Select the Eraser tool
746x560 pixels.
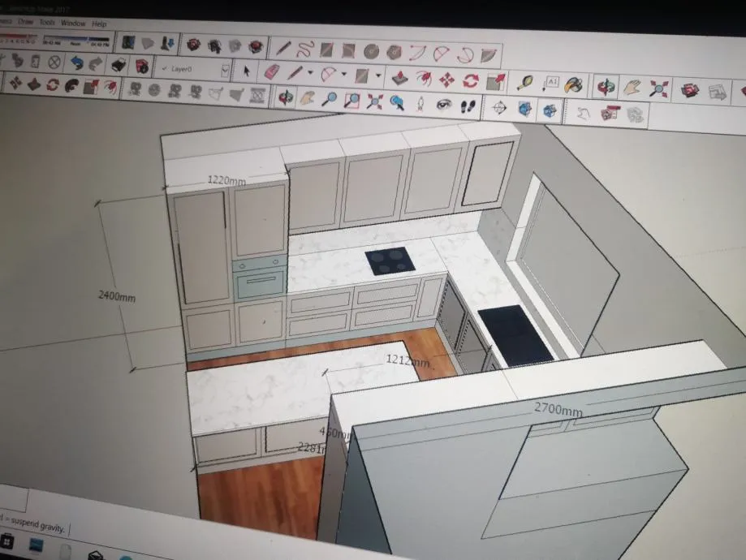tap(270, 72)
